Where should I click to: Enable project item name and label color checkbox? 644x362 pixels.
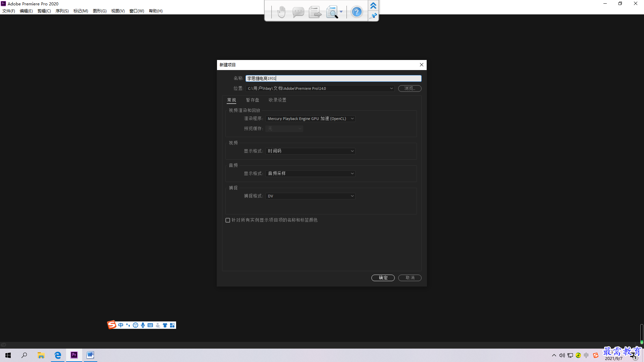click(228, 220)
